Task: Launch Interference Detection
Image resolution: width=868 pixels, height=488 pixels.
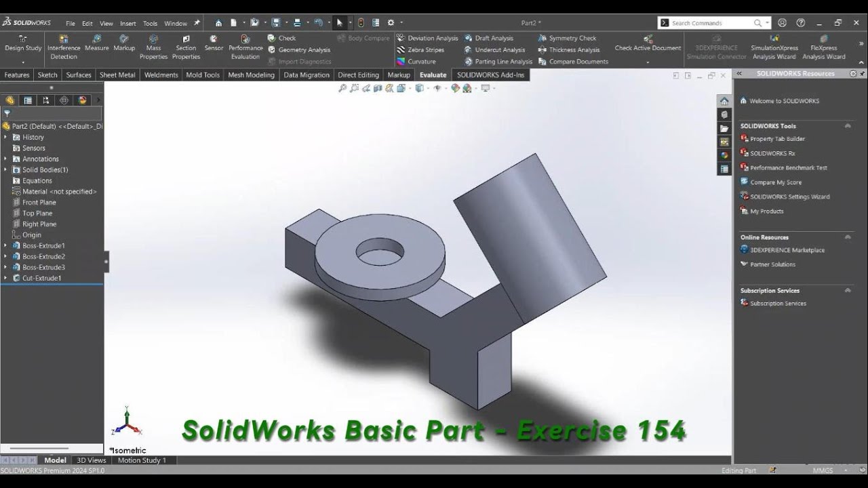Action: [64, 47]
